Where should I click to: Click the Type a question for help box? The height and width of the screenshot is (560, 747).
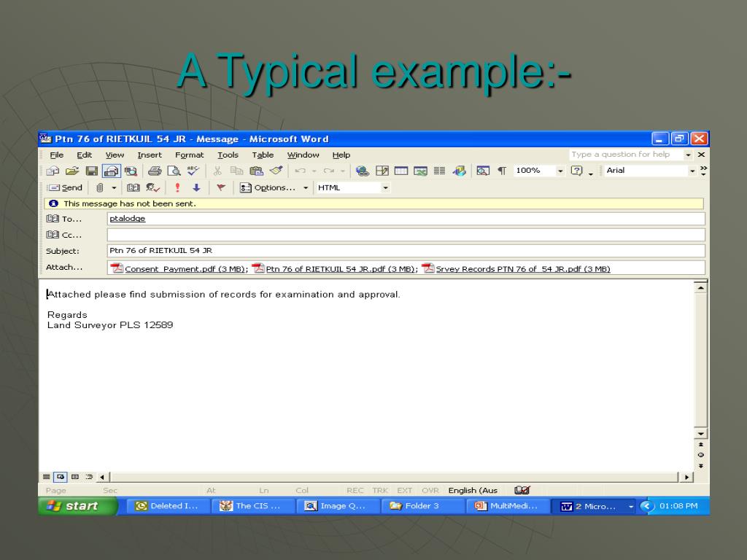pyautogui.click(x=625, y=155)
